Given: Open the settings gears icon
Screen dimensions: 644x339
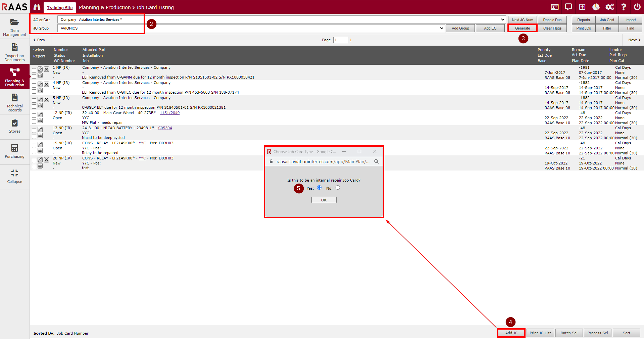Looking at the screenshot, I should pos(609,7).
